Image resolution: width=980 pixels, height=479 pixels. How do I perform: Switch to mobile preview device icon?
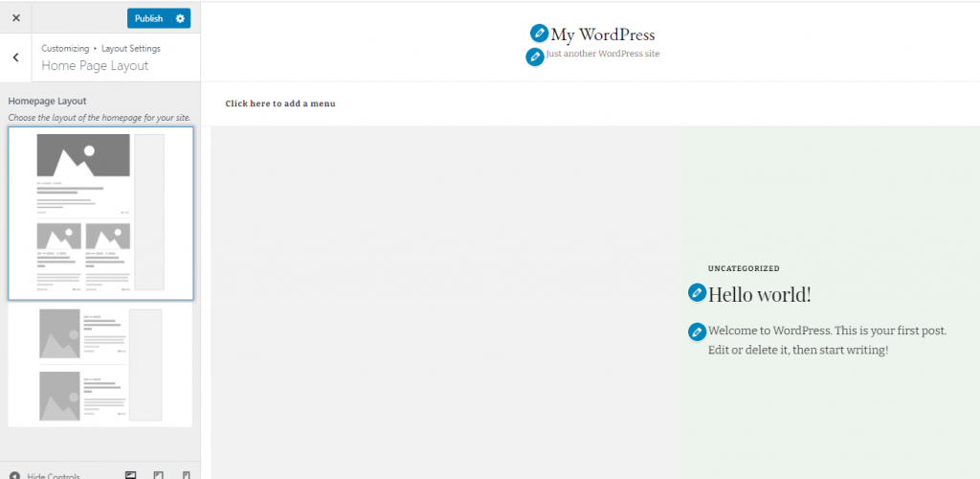(x=187, y=475)
